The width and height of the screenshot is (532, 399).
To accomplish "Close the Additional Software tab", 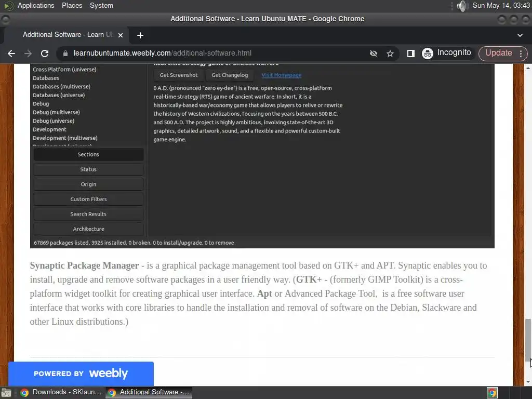I will point(121,35).
